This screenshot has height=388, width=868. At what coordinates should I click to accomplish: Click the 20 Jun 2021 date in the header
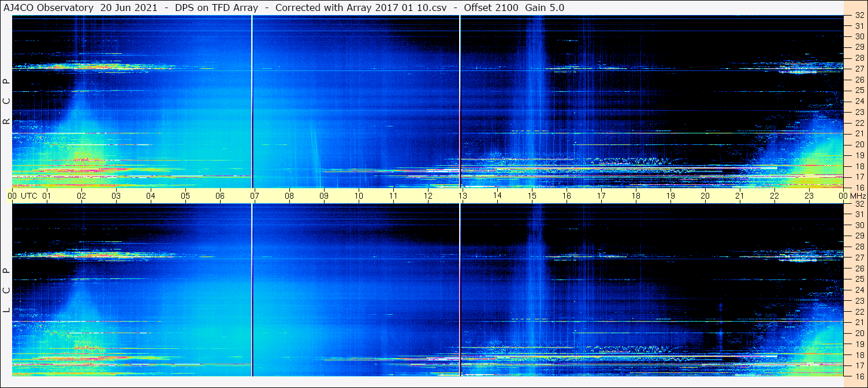pyautogui.click(x=128, y=8)
